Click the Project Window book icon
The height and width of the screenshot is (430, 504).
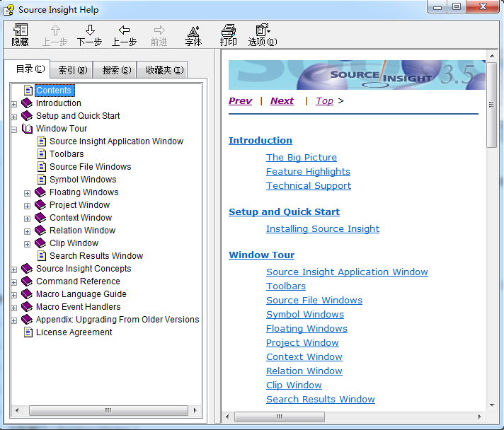point(40,205)
